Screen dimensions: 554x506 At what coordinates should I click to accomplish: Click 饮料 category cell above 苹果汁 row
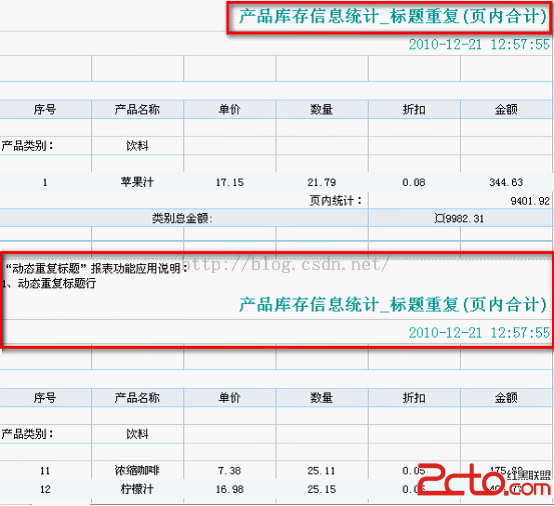[x=137, y=146]
